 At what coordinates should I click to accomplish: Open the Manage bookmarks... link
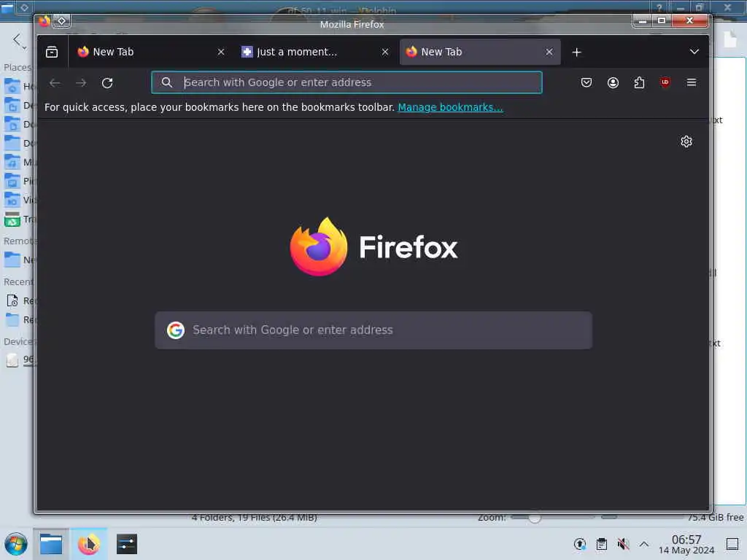(x=450, y=107)
